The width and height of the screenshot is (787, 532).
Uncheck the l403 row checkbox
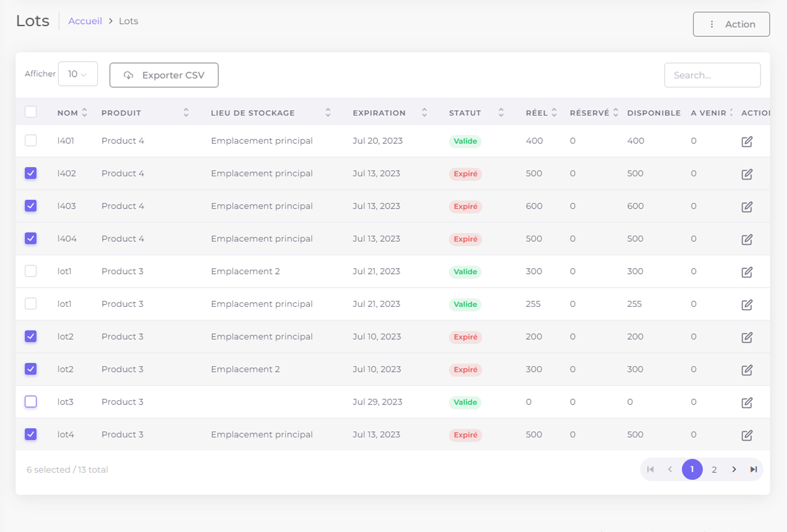click(30, 205)
